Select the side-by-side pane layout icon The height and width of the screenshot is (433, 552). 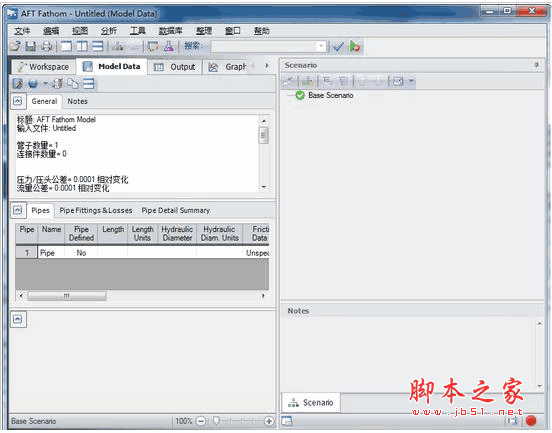point(82,46)
